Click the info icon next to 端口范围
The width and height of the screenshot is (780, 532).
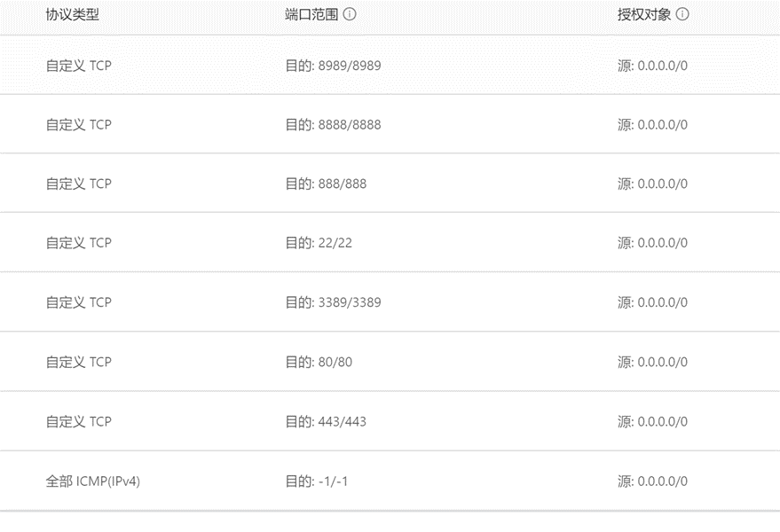click(x=350, y=14)
